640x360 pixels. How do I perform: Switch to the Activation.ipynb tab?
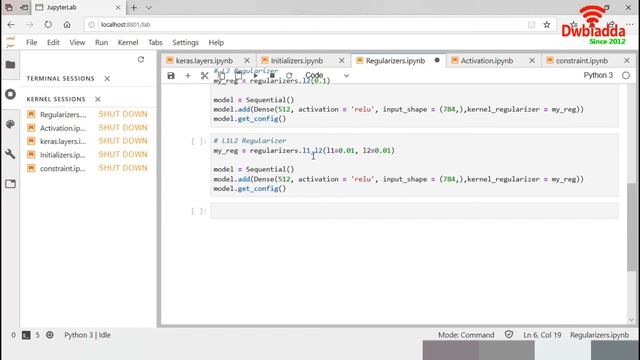(487, 60)
